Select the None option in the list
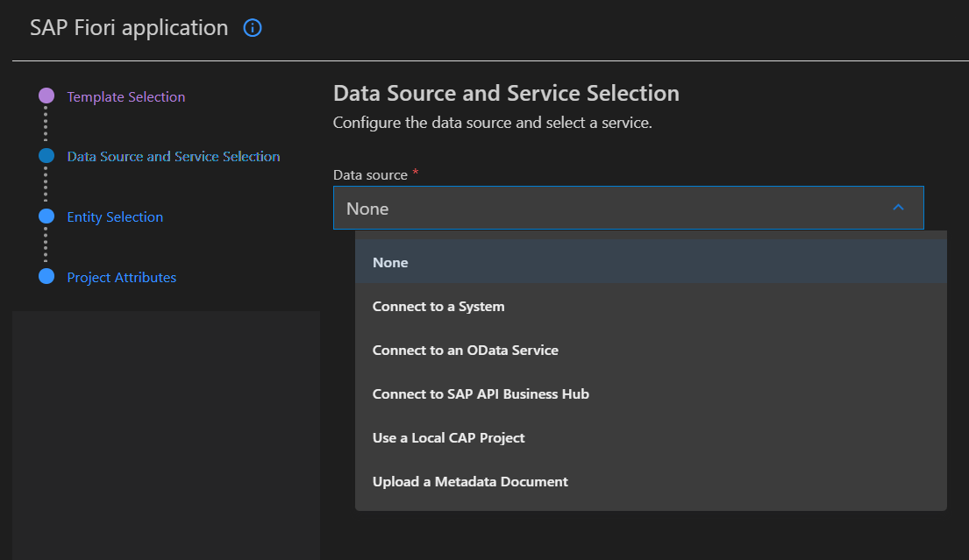 point(390,262)
